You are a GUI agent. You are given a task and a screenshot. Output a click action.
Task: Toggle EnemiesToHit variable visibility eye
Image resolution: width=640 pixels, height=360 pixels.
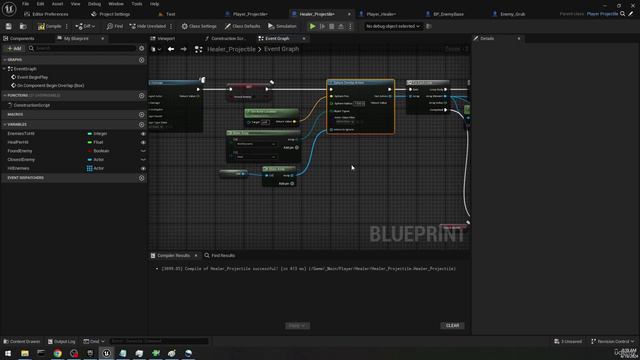pos(143,133)
